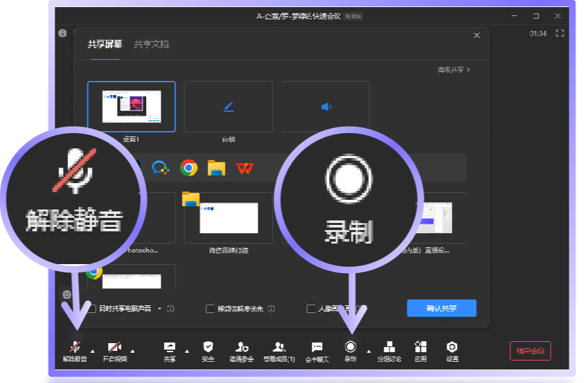This screenshot has width=588, height=383.
Task: Expand the arrow next to unmute button
Action: pos(92,351)
